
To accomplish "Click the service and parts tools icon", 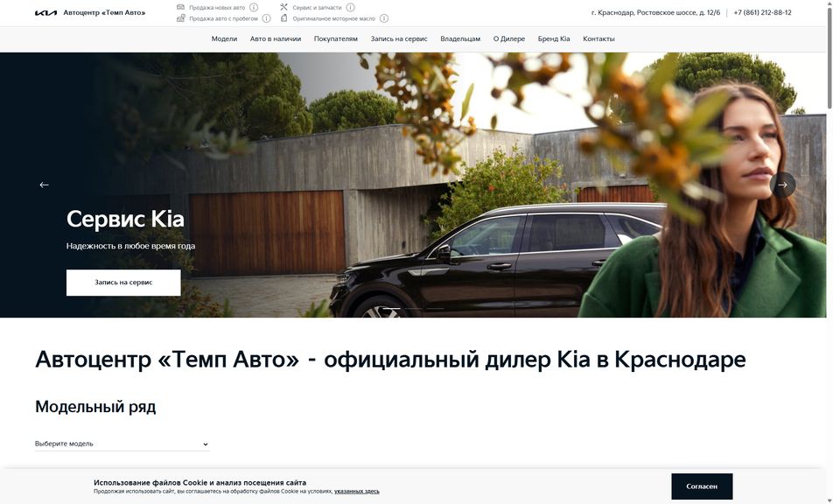I will click(x=283, y=7).
